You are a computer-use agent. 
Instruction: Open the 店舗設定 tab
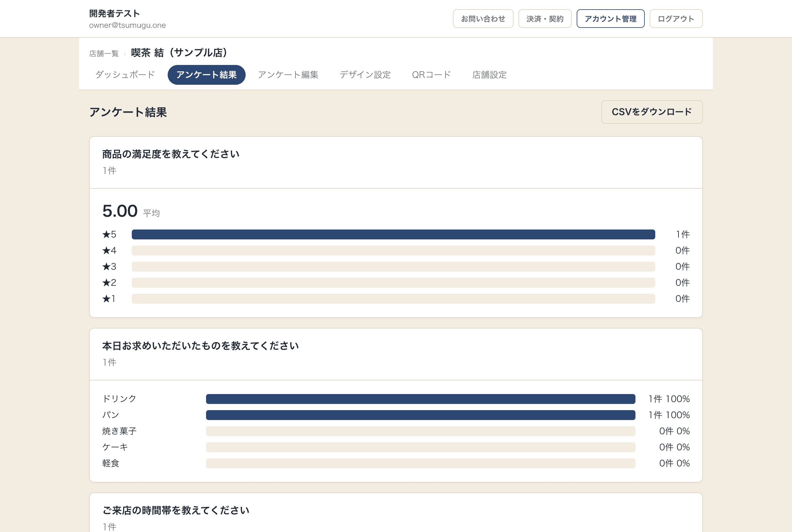[x=489, y=75]
